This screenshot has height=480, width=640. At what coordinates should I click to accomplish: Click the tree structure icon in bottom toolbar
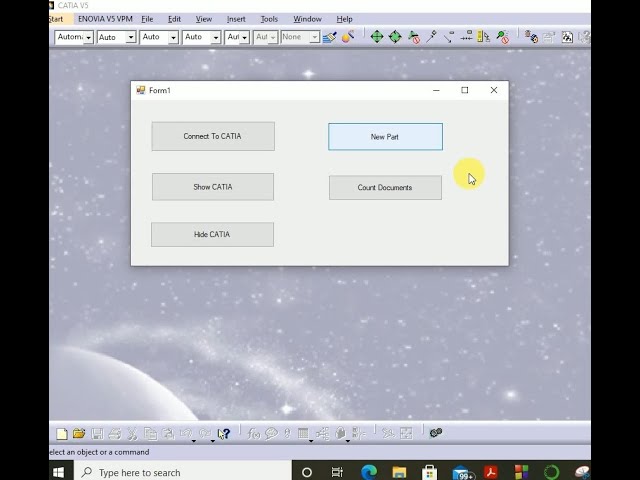coord(322,433)
